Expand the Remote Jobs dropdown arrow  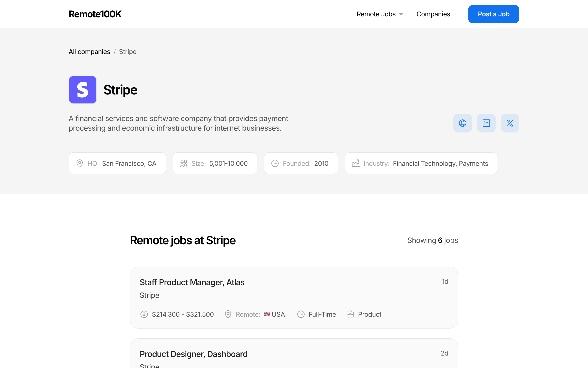click(x=401, y=14)
